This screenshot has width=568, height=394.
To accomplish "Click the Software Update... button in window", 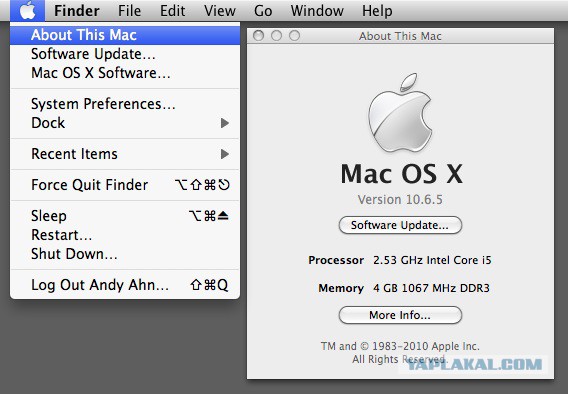I will (x=400, y=225).
